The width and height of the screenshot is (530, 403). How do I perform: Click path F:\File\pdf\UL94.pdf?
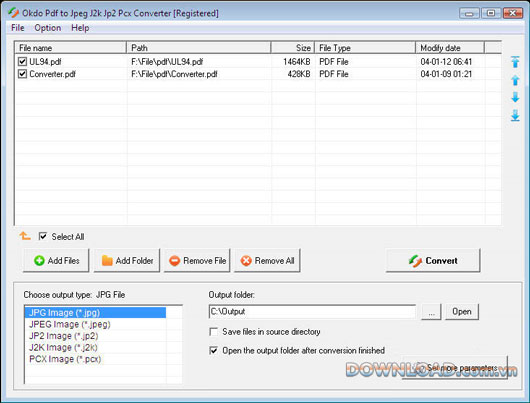coord(167,62)
